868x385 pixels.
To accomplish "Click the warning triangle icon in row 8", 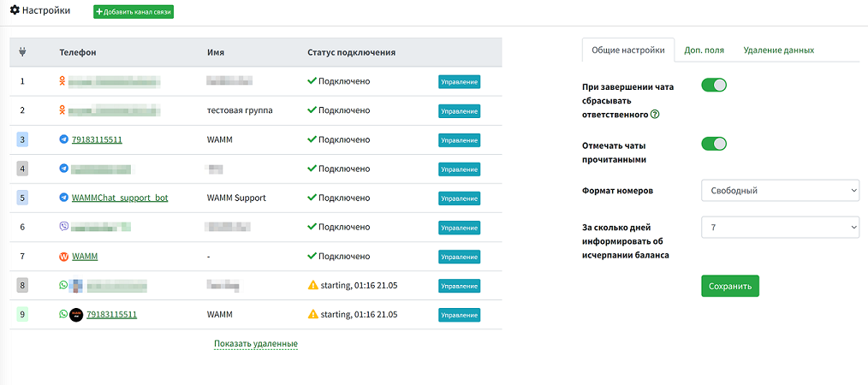I will pyautogui.click(x=312, y=285).
